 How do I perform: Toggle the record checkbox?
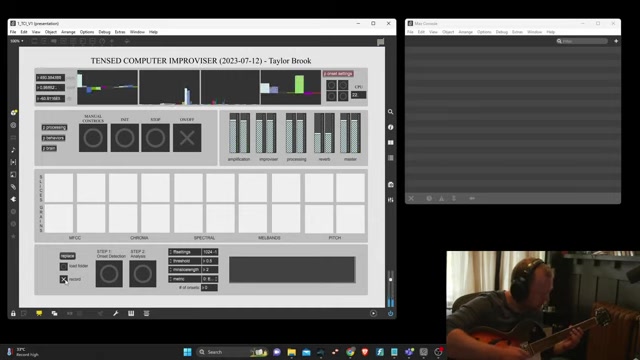64,279
